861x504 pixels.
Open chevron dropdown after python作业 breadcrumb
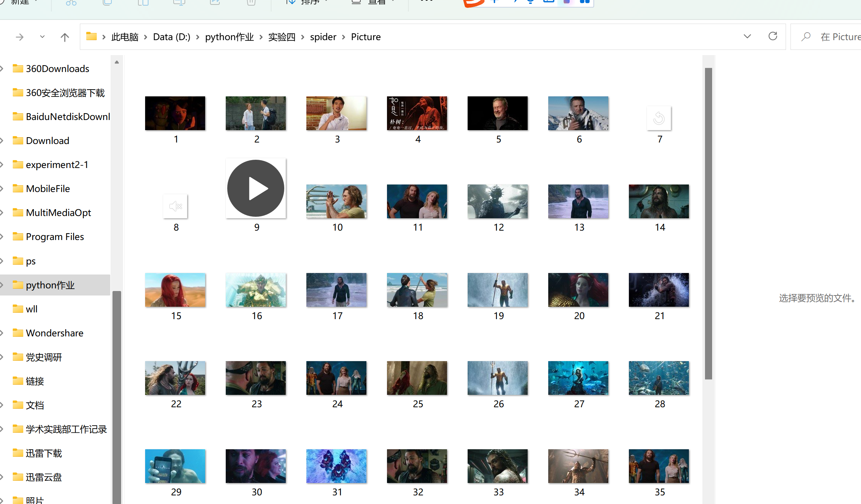coord(261,37)
